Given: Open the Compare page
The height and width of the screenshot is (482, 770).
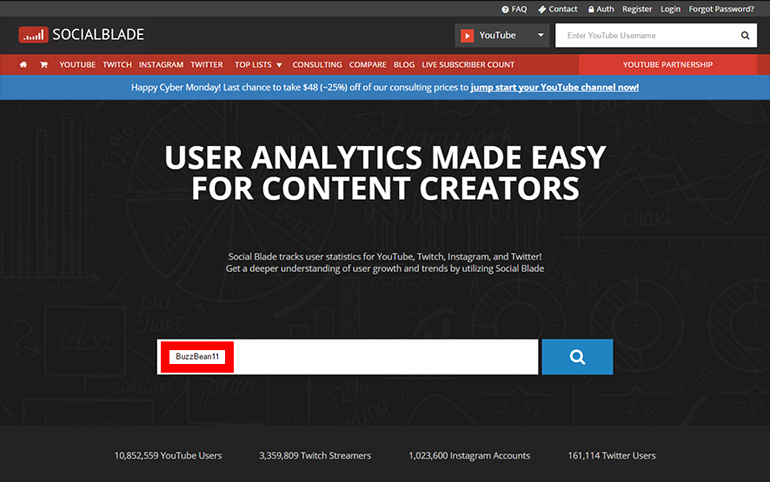Looking at the screenshot, I should click(368, 65).
